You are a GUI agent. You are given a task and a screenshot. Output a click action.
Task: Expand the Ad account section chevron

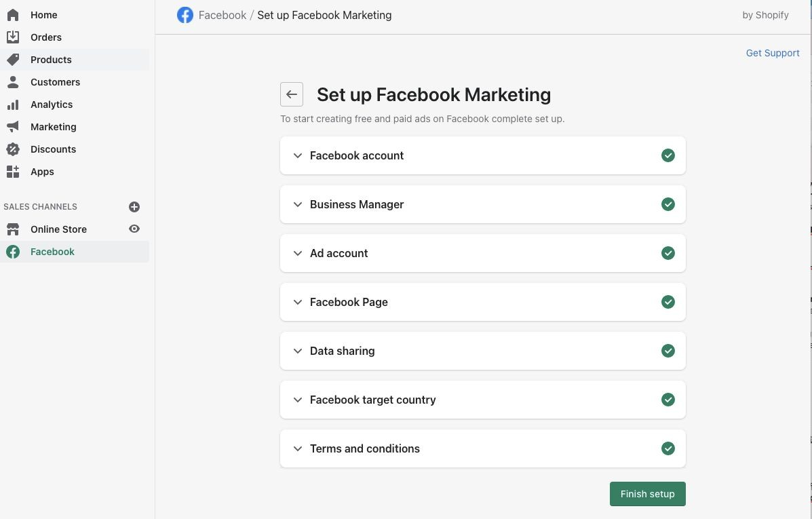pos(297,253)
